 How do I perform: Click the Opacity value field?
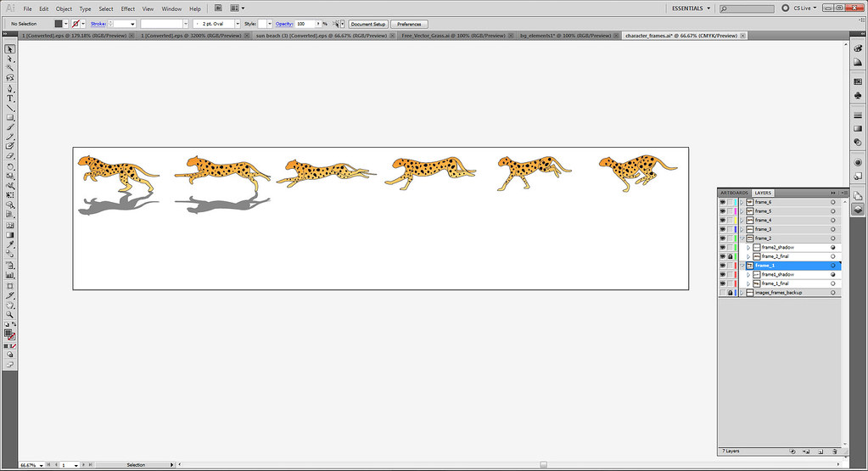(305, 24)
